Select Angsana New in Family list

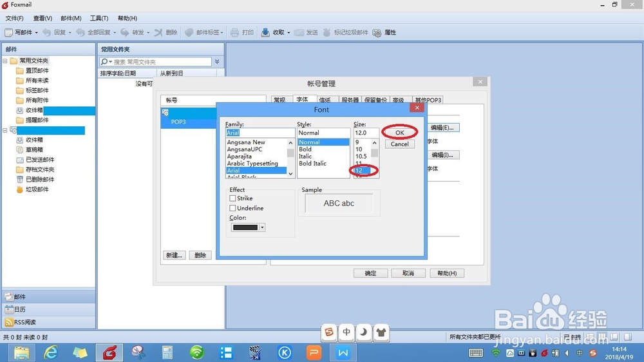(x=246, y=142)
